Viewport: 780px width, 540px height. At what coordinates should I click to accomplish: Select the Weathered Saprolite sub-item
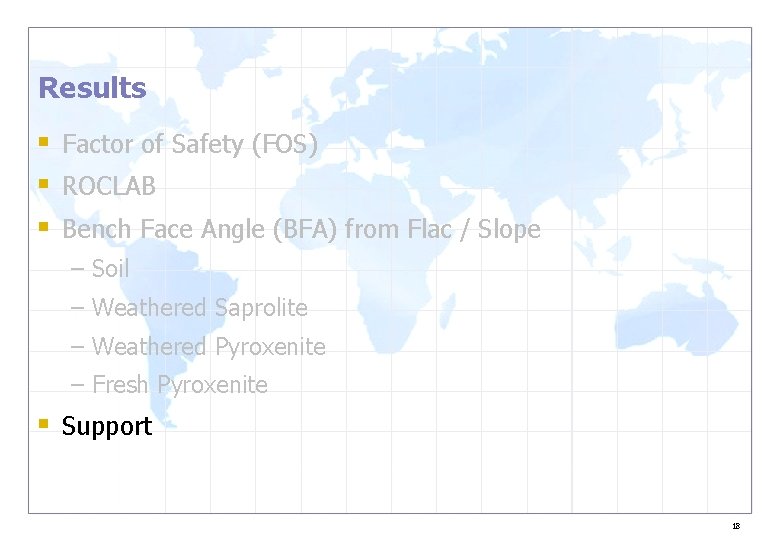point(199,308)
